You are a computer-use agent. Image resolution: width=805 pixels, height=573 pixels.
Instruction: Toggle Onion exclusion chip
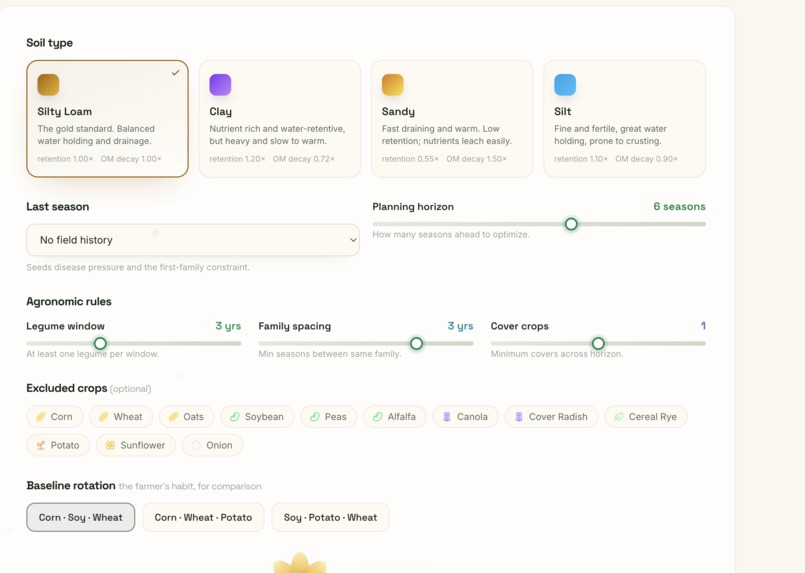coord(213,445)
